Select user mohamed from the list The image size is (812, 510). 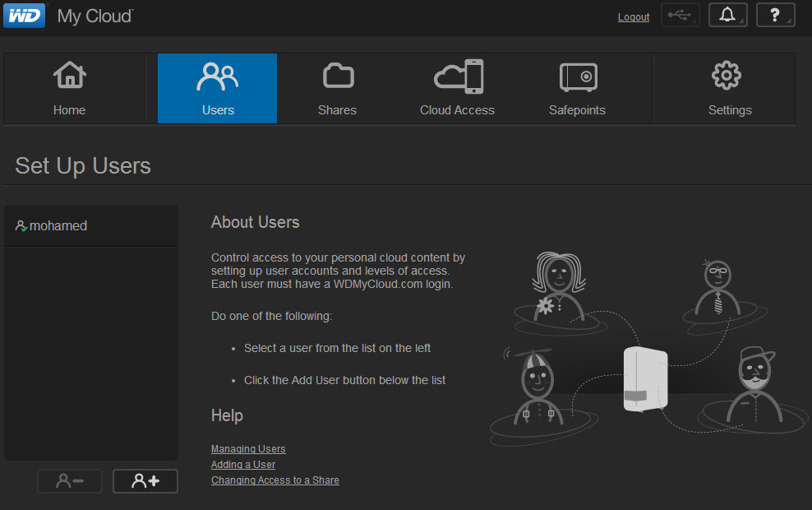(x=91, y=226)
